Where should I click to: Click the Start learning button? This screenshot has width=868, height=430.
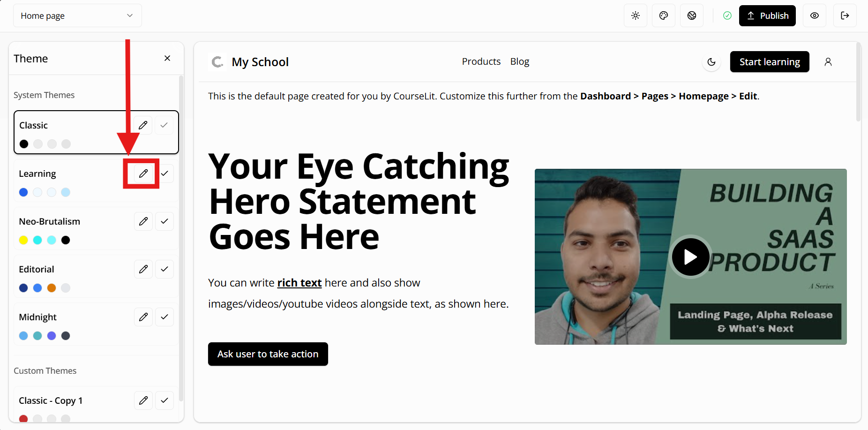[x=769, y=62]
